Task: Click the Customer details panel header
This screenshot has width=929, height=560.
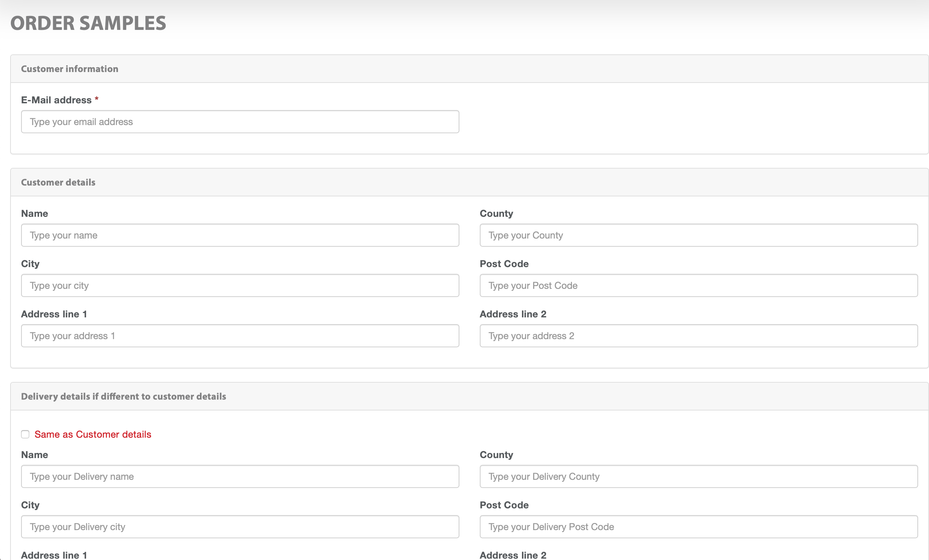Action: click(58, 182)
